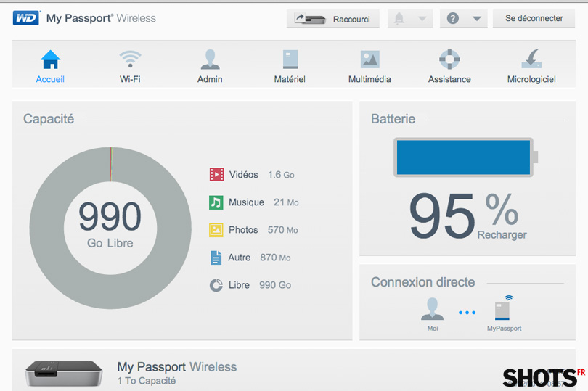
Task: Click the My Passport Wireless header title
Action: pos(101,18)
